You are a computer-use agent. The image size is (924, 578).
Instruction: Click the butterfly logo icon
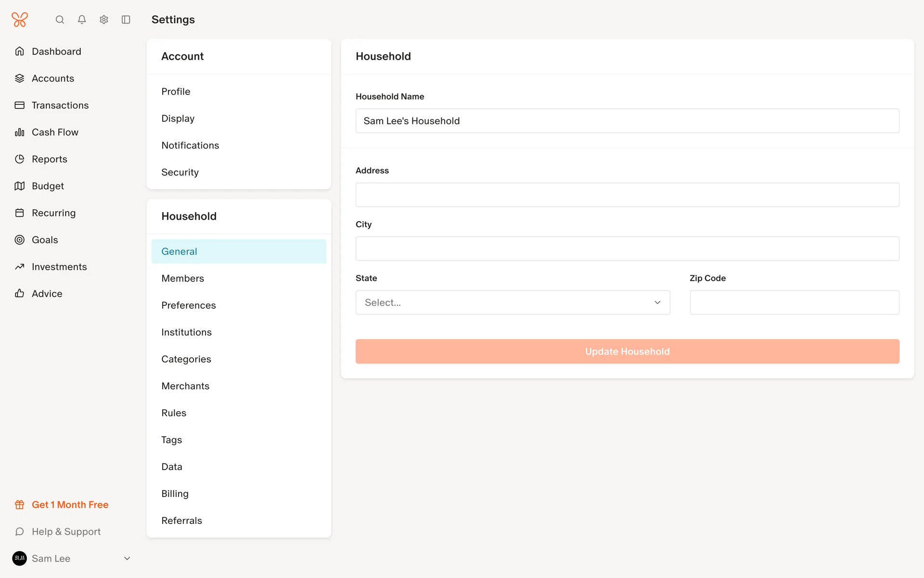(x=20, y=20)
